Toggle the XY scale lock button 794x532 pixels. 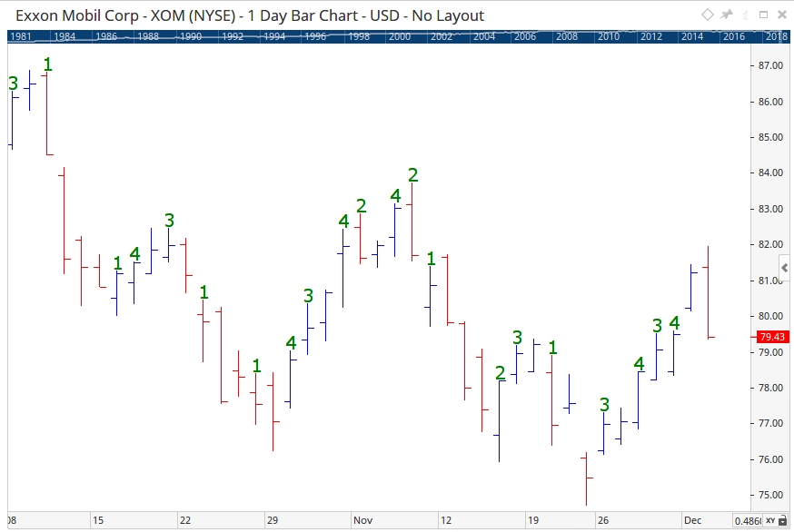tap(778, 520)
